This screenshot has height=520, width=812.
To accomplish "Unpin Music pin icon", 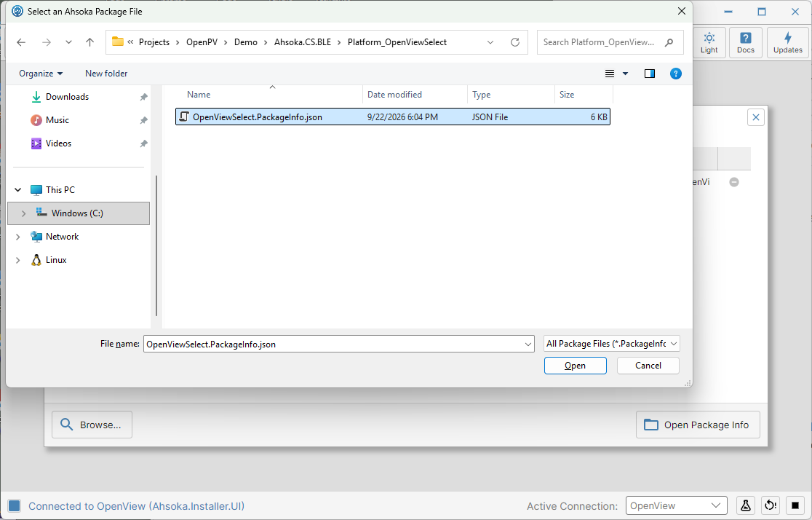I will (144, 120).
